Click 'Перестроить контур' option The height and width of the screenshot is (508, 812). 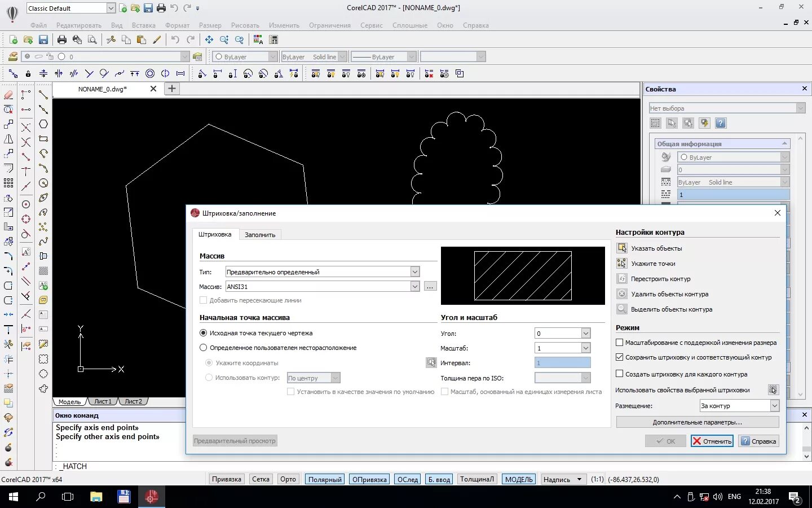coord(660,278)
